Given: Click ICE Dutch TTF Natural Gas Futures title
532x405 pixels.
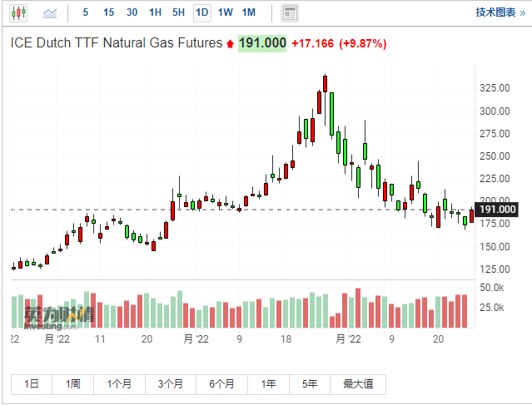Looking at the screenshot, I should pos(116,43).
